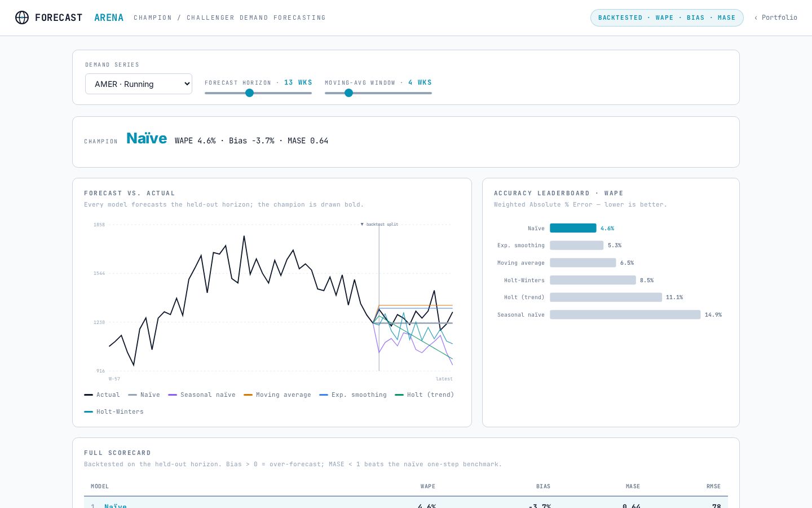Select the Holt (trend) leaderboard bar
This screenshot has width=812, height=508.
tap(606, 297)
